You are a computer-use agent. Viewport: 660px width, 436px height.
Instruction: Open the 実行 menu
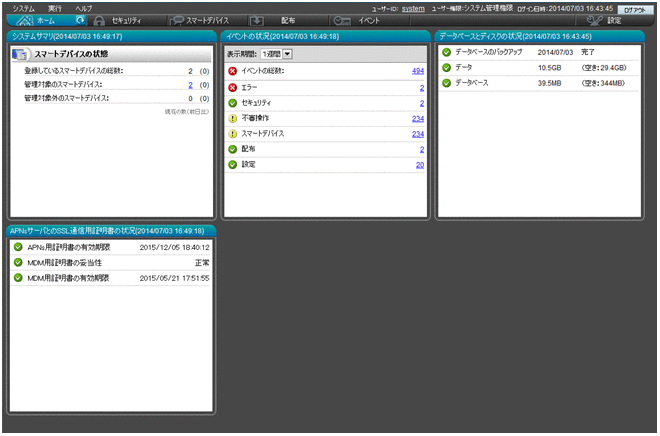point(55,8)
